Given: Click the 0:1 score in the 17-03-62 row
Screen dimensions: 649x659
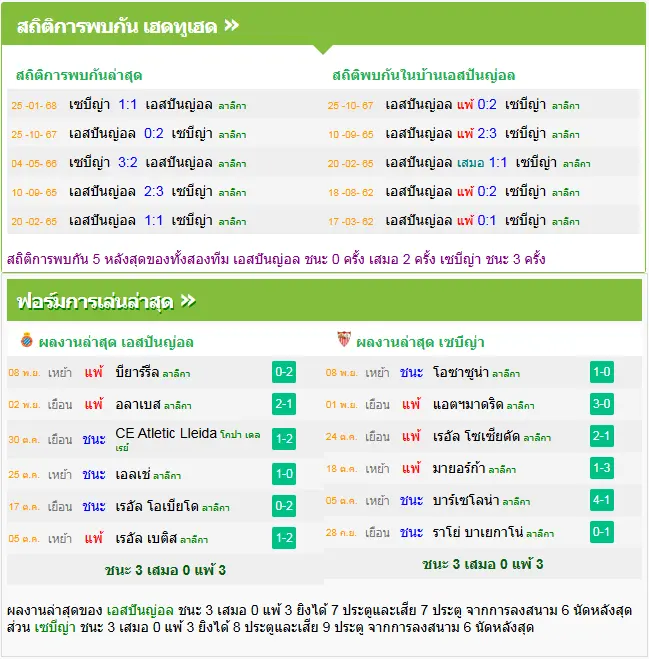Looking at the screenshot, I should click(x=487, y=220).
